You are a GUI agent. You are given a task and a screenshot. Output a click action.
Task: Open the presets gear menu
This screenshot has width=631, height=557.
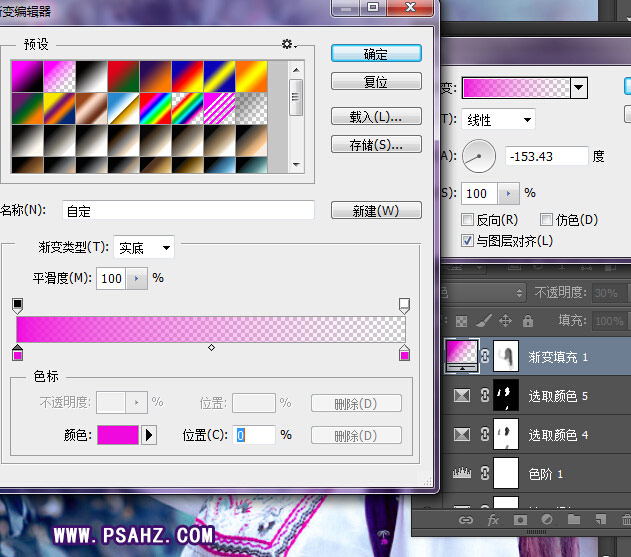(288, 44)
